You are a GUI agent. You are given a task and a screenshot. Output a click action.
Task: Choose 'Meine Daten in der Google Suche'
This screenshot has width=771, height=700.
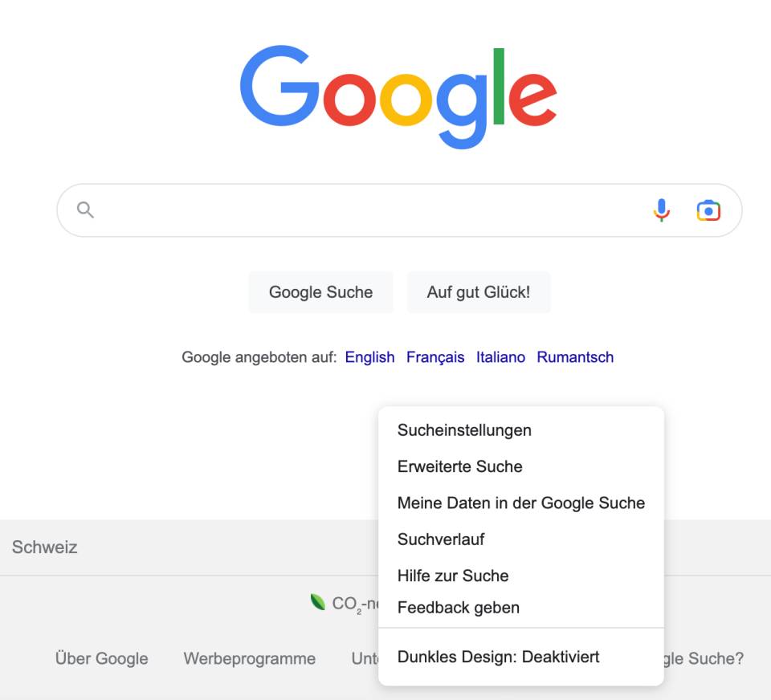(x=520, y=503)
